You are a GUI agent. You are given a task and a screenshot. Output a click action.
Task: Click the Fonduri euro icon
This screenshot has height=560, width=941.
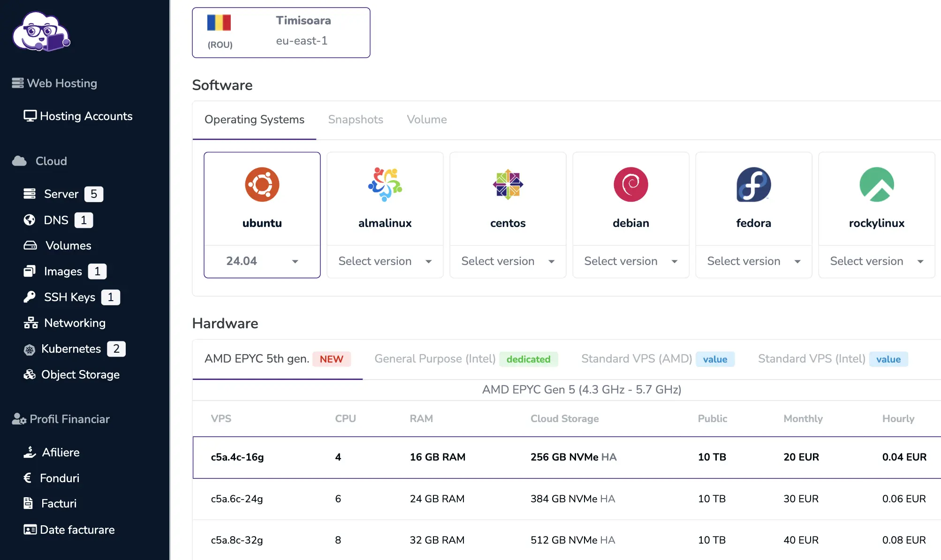tap(28, 478)
